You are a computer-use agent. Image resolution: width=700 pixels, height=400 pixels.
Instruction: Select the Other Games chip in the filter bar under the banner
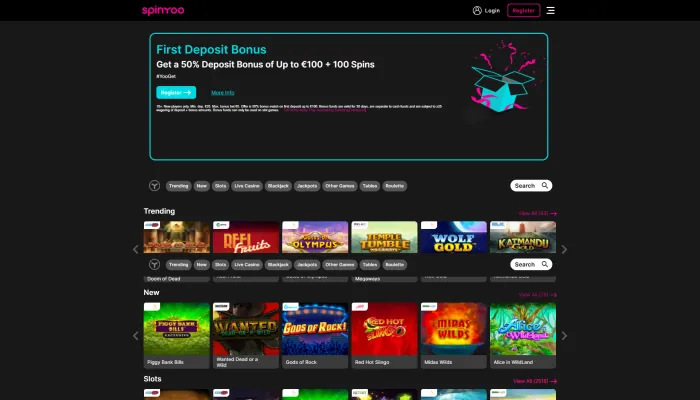(340, 186)
